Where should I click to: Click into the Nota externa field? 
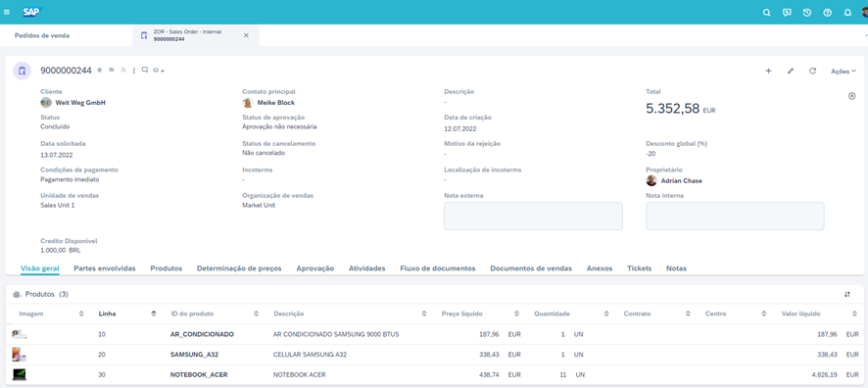533,216
